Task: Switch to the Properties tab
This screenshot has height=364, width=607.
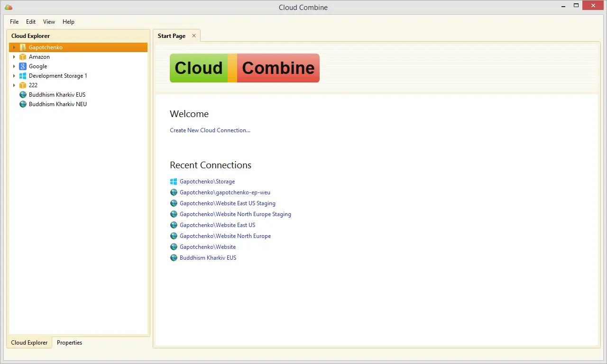Action: click(x=69, y=343)
